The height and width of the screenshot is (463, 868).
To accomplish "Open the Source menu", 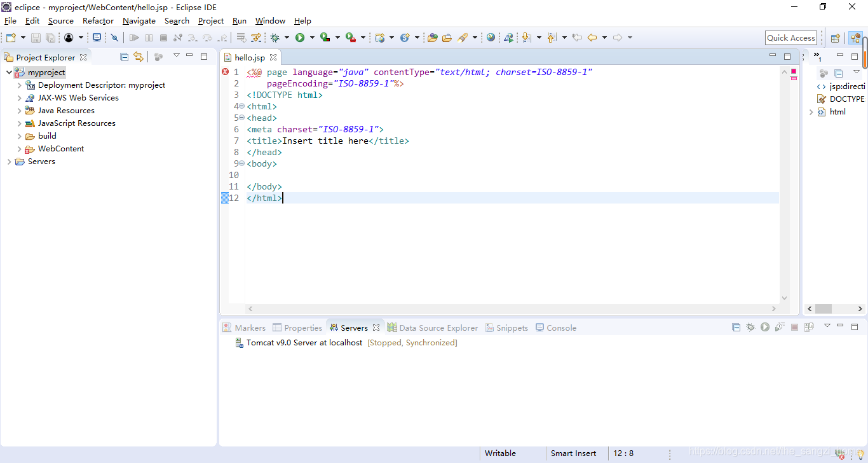I will pyautogui.click(x=61, y=21).
